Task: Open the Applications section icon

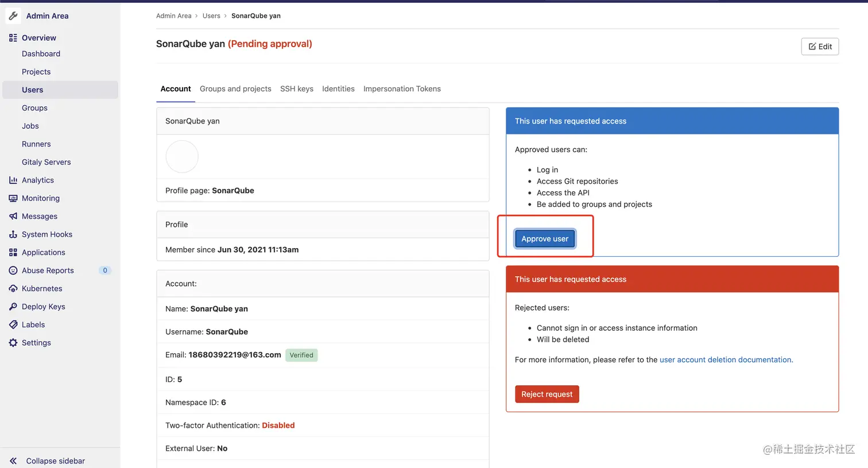Action: pyautogui.click(x=13, y=252)
